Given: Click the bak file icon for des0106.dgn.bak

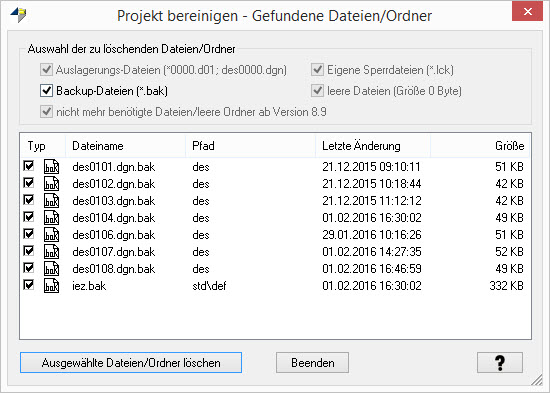Looking at the screenshot, I should click(x=51, y=234).
